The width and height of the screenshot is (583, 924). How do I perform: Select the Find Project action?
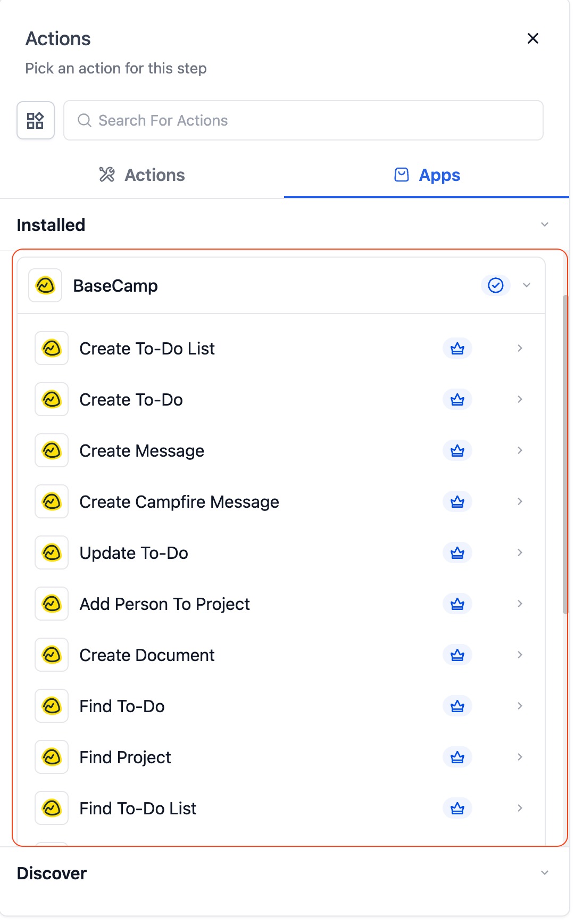pos(281,757)
